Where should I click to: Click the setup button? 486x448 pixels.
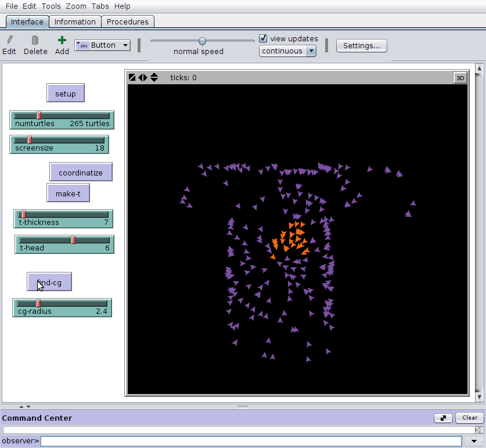[x=66, y=93]
